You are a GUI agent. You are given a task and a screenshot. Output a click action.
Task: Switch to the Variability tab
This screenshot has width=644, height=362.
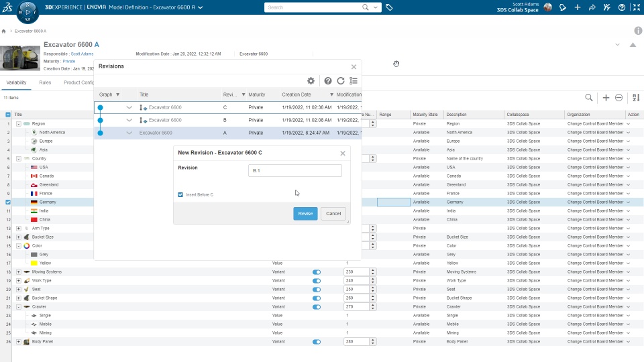click(x=16, y=82)
